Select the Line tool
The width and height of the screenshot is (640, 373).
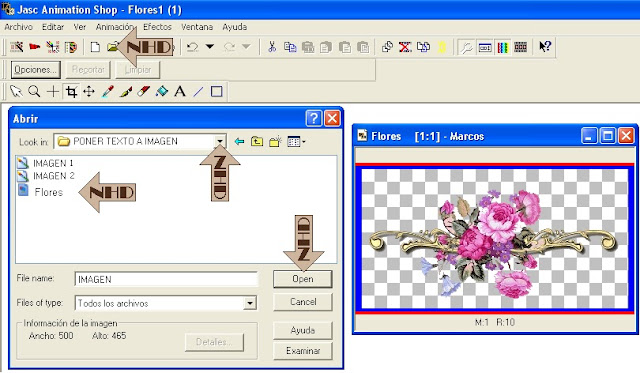(x=198, y=91)
